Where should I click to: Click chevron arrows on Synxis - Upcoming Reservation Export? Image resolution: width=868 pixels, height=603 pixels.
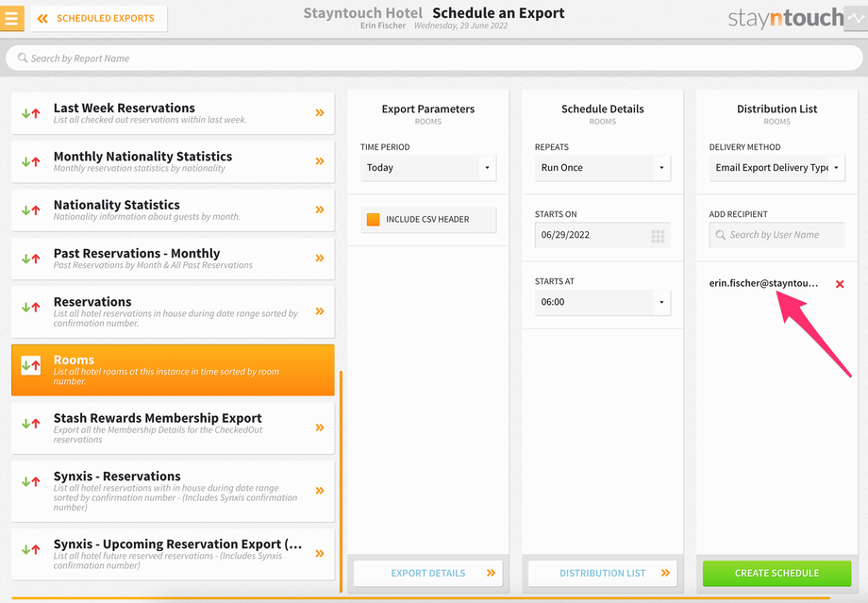coord(320,554)
